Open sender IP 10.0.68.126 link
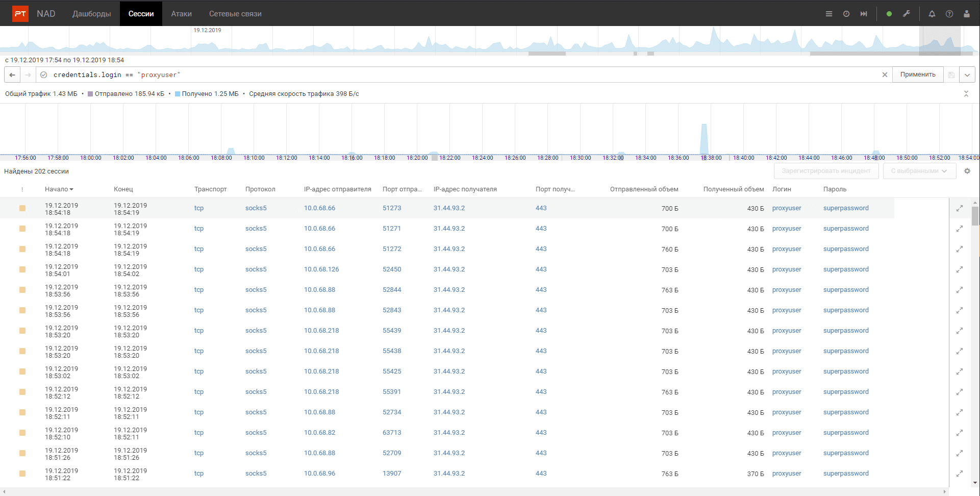The width and height of the screenshot is (980, 496). coord(321,269)
